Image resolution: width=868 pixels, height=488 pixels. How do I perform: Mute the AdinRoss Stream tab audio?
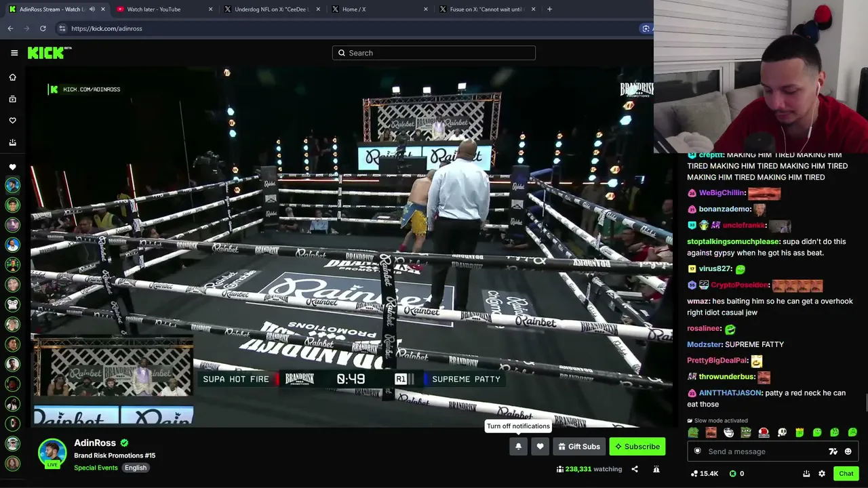point(92,9)
